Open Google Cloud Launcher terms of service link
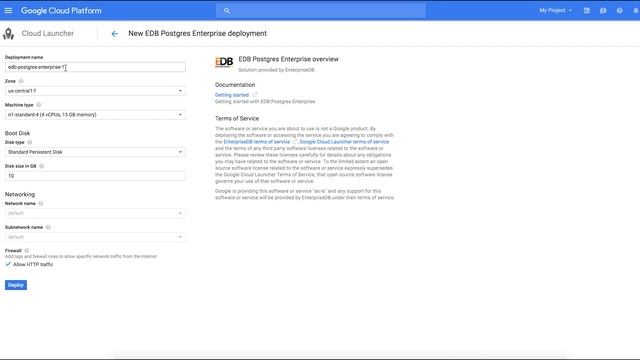The height and width of the screenshot is (360, 640). click(x=344, y=142)
